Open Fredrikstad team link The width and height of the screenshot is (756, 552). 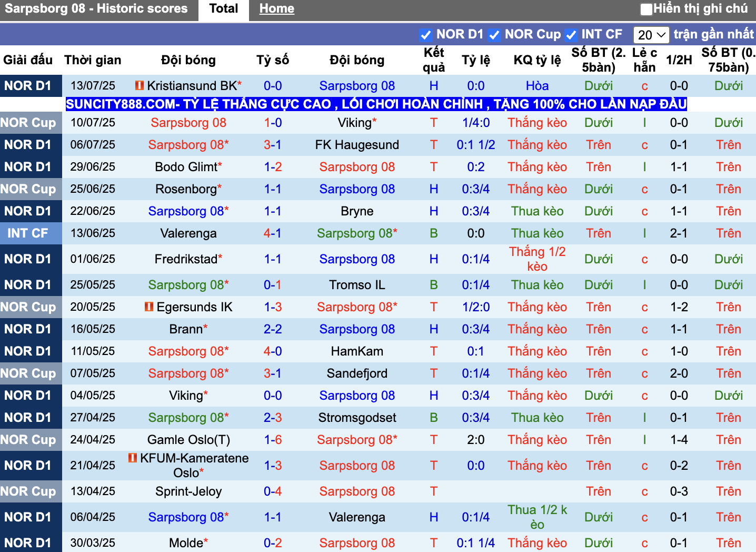[x=186, y=259]
